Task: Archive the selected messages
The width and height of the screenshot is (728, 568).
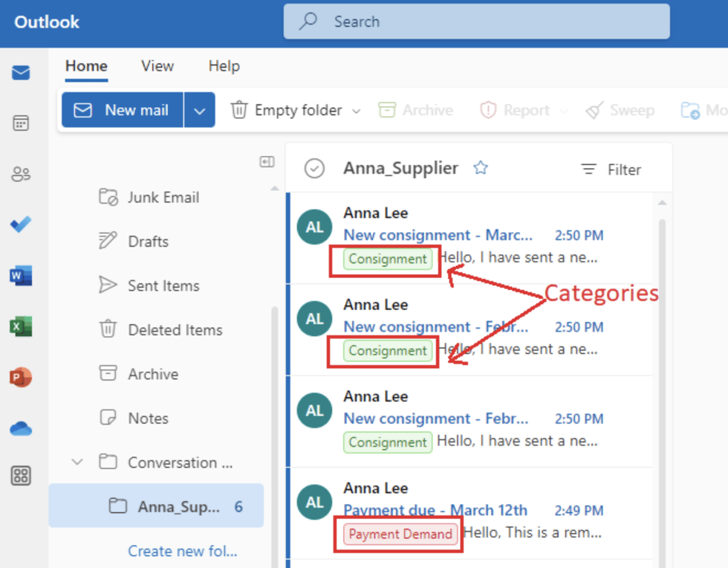Action: click(415, 109)
